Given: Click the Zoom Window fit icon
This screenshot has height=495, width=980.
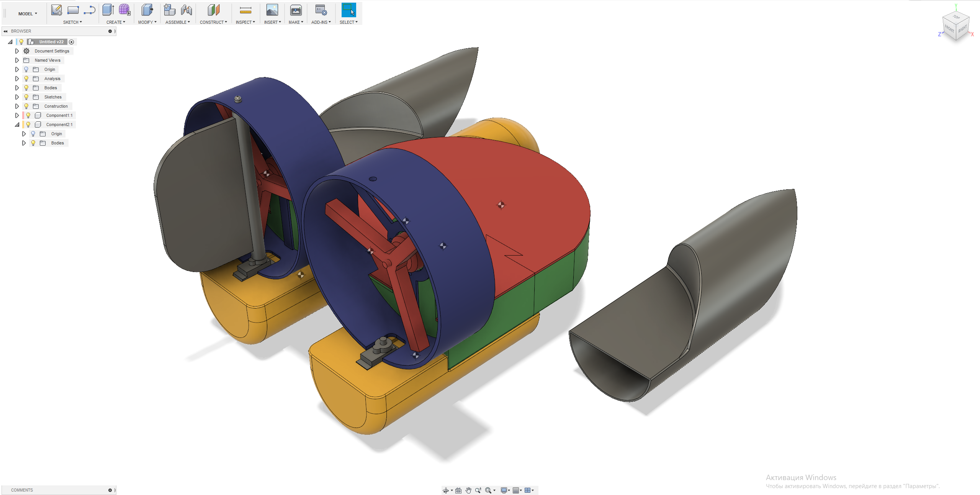Looking at the screenshot, I should point(488,490).
